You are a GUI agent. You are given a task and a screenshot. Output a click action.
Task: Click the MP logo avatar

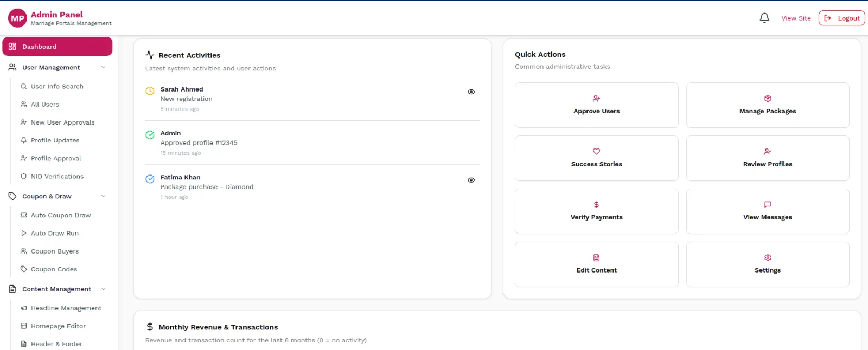(17, 18)
